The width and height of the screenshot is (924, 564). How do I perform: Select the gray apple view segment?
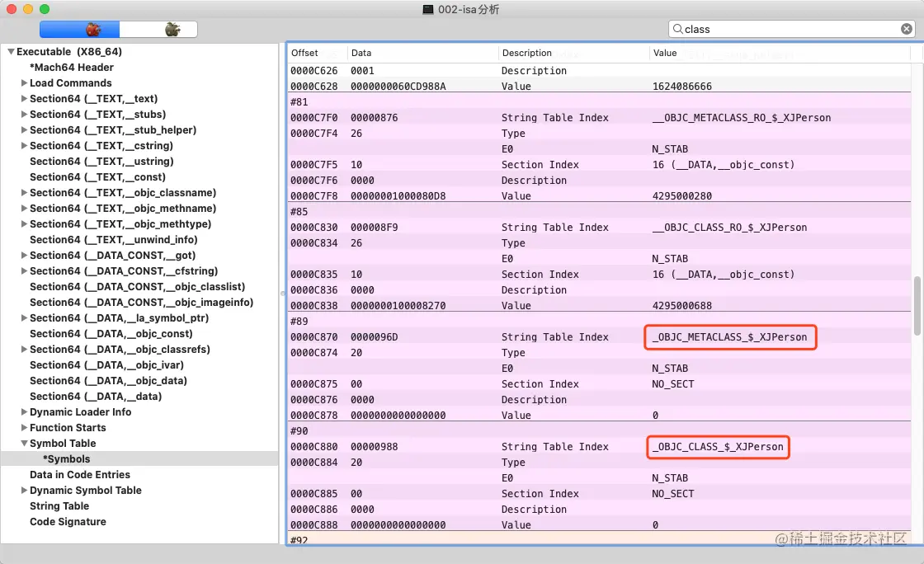[x=158, y=30]
